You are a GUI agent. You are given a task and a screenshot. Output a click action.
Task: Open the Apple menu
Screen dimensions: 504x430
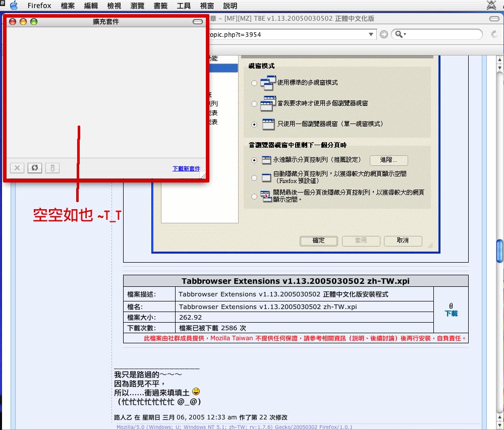[x=14, y=6]
